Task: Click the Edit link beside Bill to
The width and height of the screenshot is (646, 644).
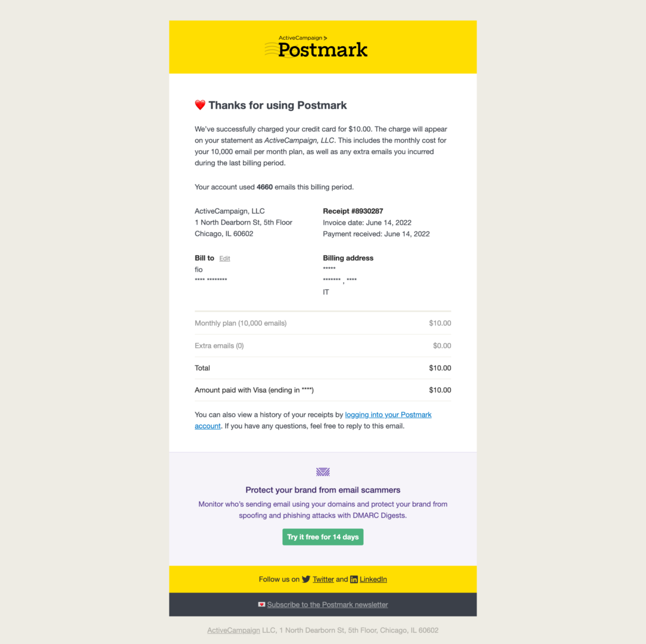Action: point(225,258)
